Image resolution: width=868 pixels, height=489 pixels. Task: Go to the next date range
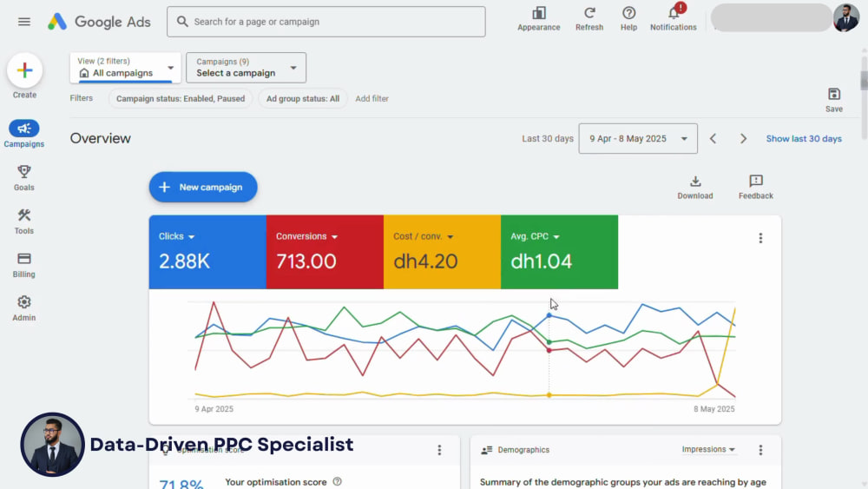click(x=743, y=138)
